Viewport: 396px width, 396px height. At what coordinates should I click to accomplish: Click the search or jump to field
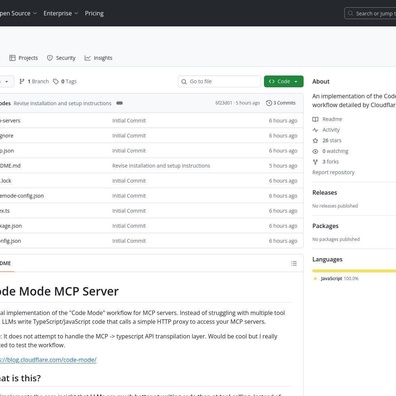pyautogui.click(x=370, y=14)
